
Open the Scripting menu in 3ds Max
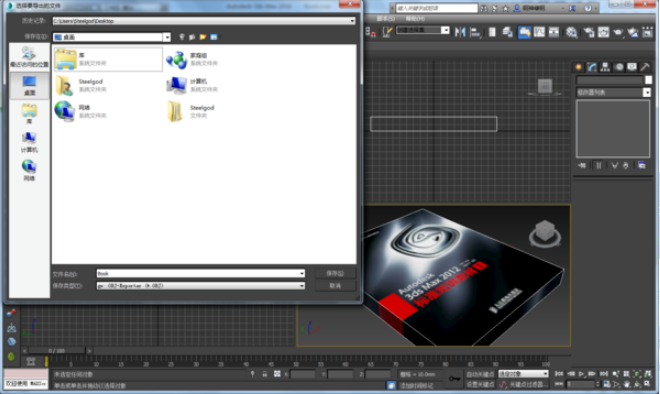tap(385, 19)
